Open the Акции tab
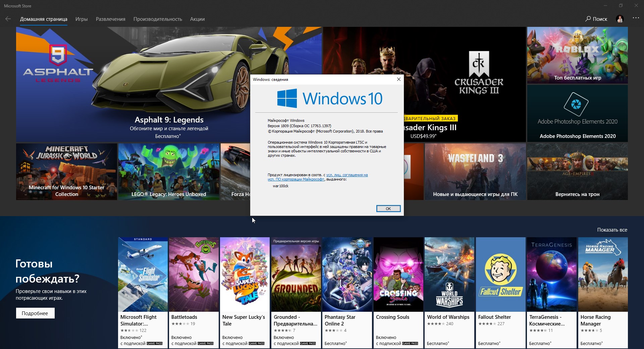The image size is (644, 349). [x=197, y=19]
